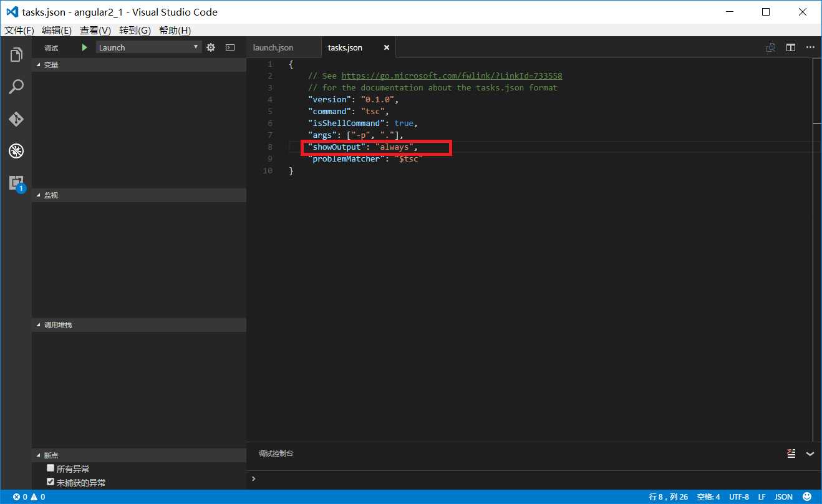Open the Launch configuration dropdown
The height and width of the screenshot is (504, 822).
point(148,47)
